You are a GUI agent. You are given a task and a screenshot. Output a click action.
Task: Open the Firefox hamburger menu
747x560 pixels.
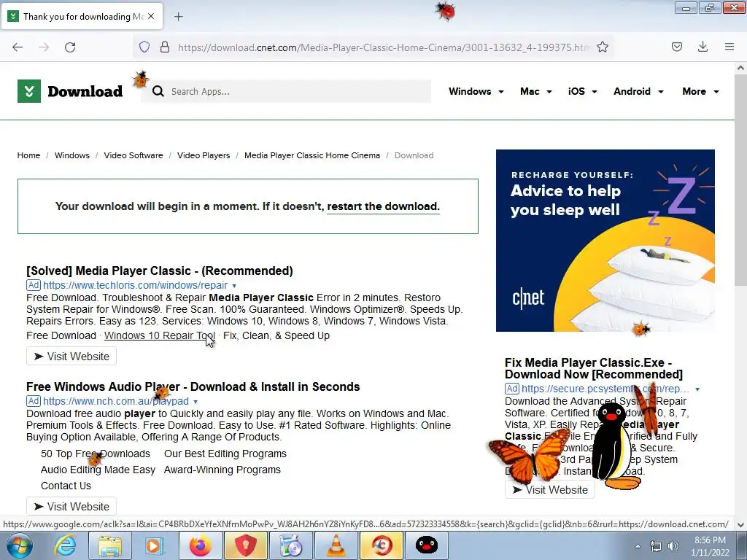729,47
